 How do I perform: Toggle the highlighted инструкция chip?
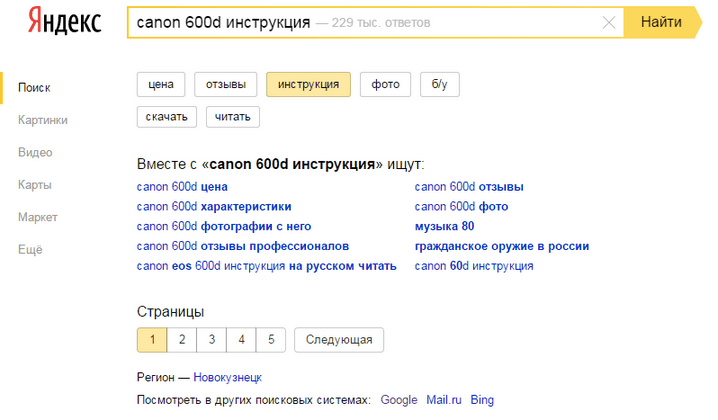click(x=309, y=84)
